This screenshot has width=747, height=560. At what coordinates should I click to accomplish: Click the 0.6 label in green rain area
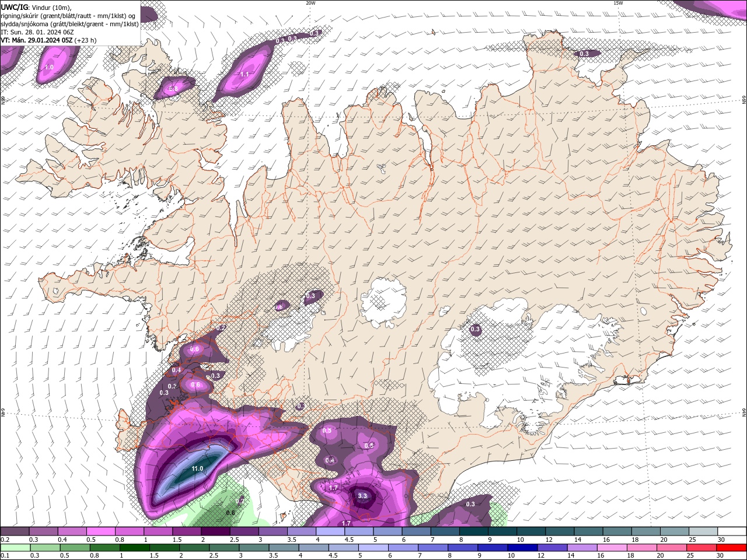coord(231,513)
